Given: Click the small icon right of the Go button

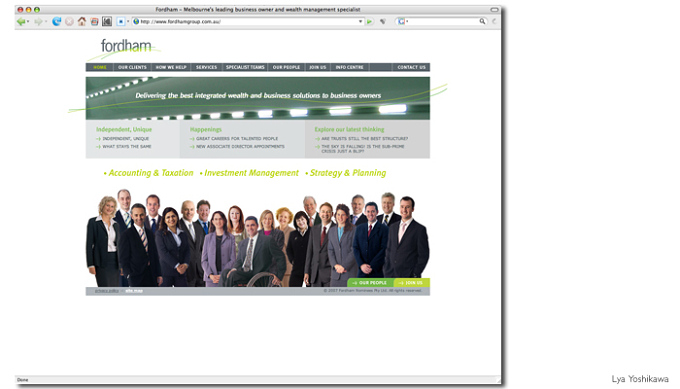Looking at the screenshot, I should click(383, 21).
